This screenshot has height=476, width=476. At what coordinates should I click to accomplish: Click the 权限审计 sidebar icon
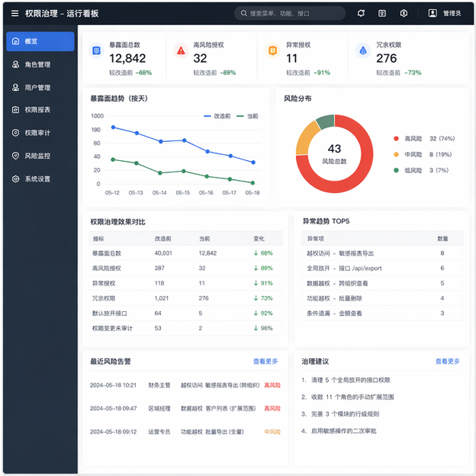pos(15,133)
